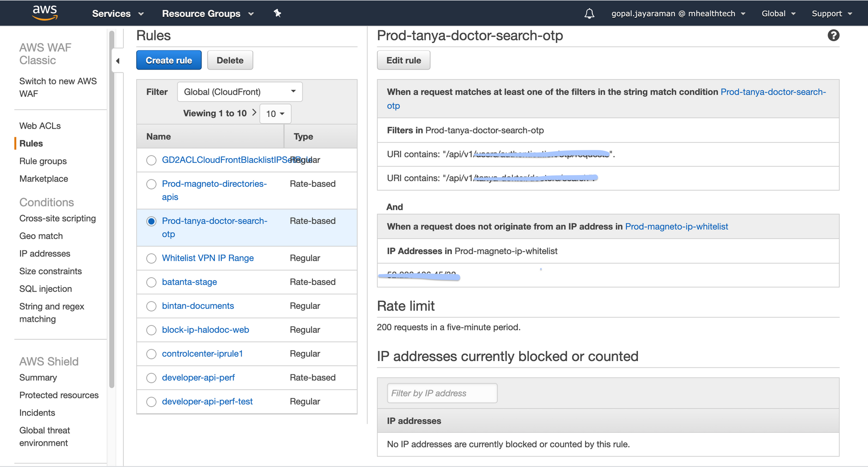This screenshot has width=868, height=467.
Task: Pin a shortcut using the pushpin icon
Action: click(x=277, y=13)
